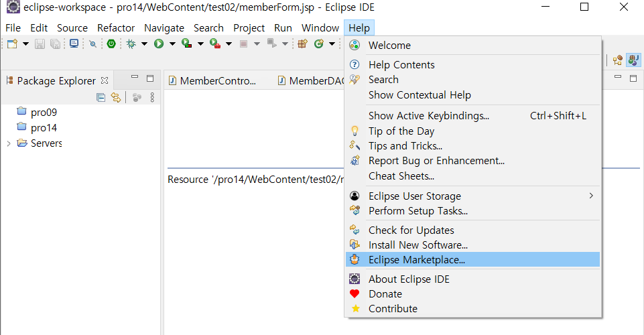Click the New Java Package icon
The image size is (644, 335).
pyautogui.click(x=303, y=44)
